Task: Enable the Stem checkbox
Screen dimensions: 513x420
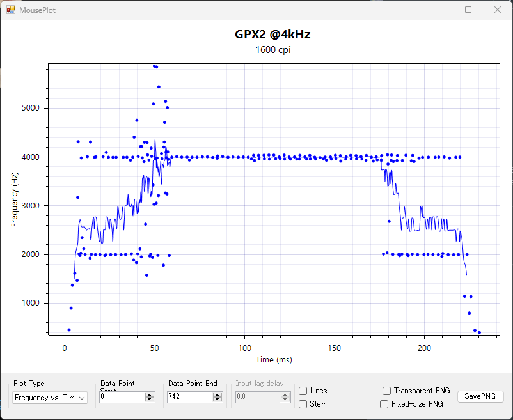Action: (x=303, y=404)
